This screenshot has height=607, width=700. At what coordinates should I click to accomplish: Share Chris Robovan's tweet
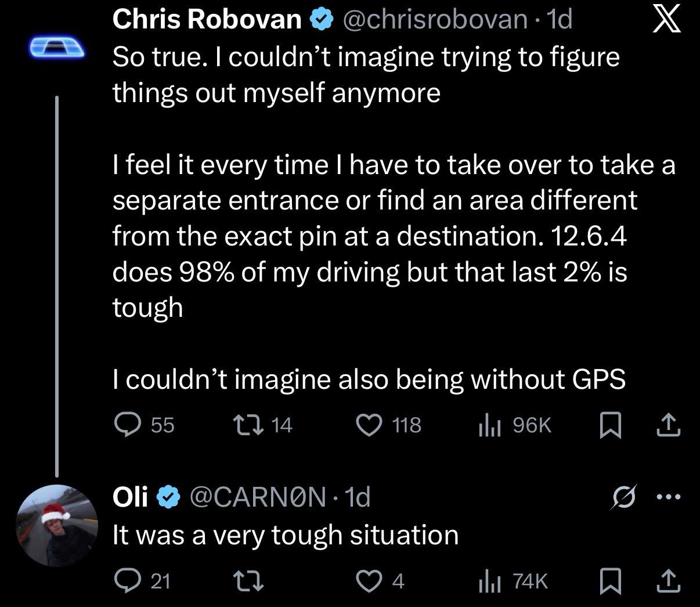coord(667,425)
